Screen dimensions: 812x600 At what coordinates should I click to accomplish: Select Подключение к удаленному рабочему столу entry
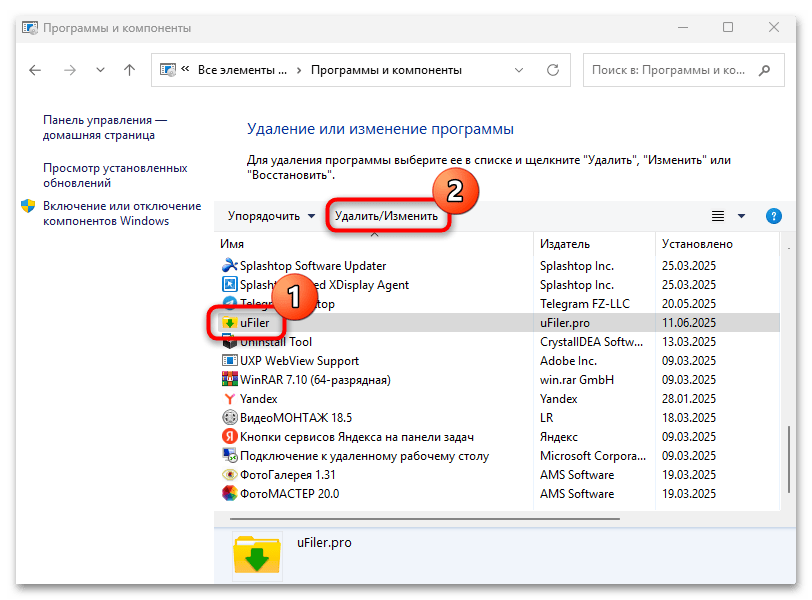(x=364, y=456)
